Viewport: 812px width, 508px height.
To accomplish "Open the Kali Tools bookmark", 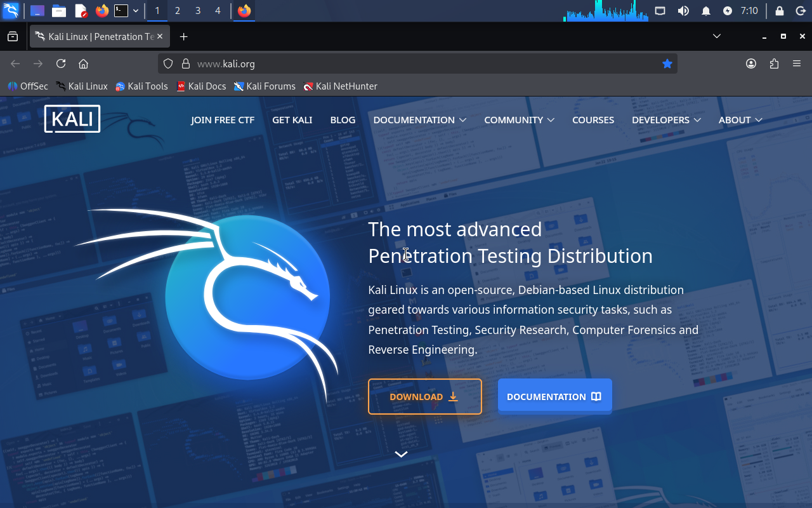I will 141,86.
